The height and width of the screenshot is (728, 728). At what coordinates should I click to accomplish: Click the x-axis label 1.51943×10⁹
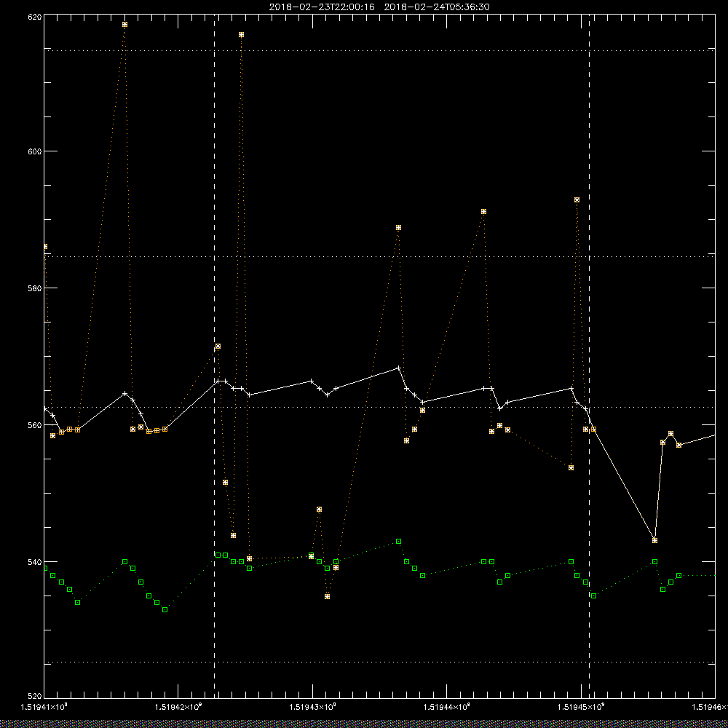[x=312, y=707]
